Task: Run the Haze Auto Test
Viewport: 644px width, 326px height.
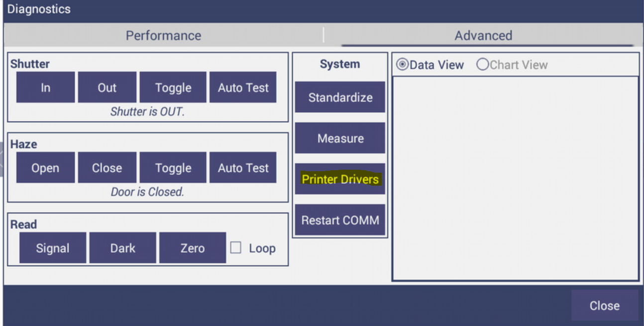Action: tap(243, 168)
